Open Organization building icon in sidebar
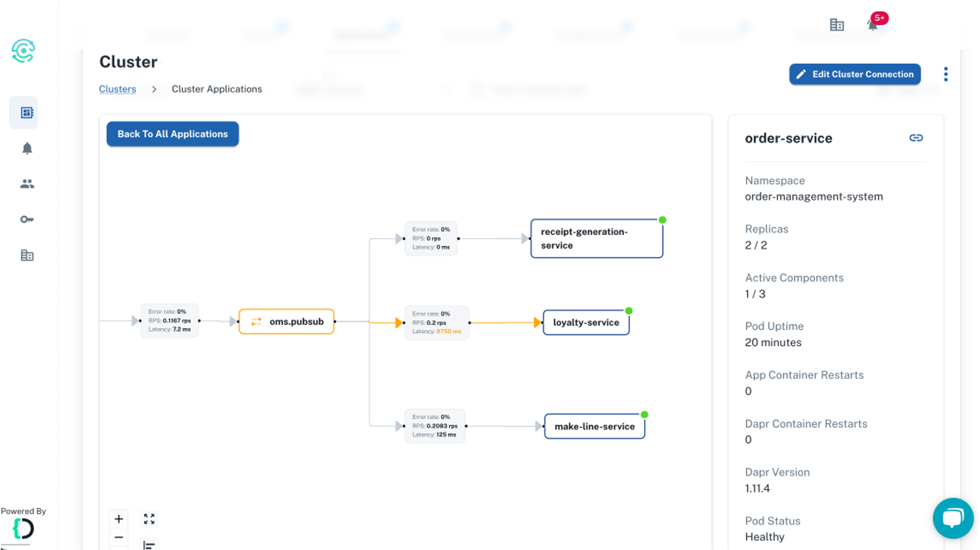 coord(27,255)
